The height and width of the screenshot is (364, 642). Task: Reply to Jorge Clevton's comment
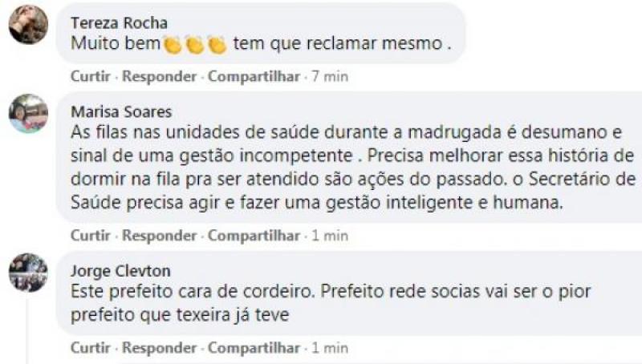point(159,348)
